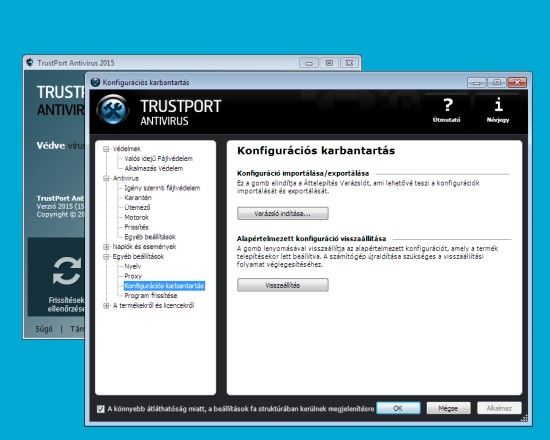This screenshot has width=550, height=440.
Task: Open the Karantén tree item
Action: (138, 198)
